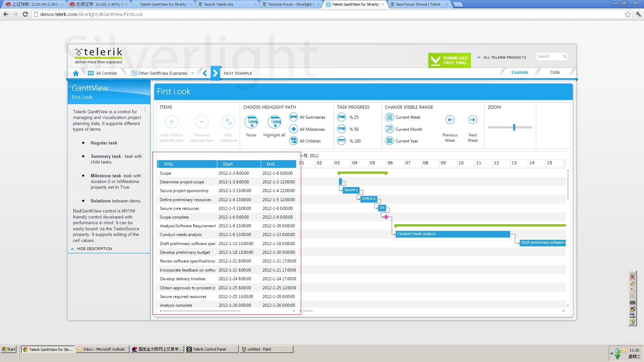
Task: Go to the Previous Week arrow
Action: click(x=450, y=120)
